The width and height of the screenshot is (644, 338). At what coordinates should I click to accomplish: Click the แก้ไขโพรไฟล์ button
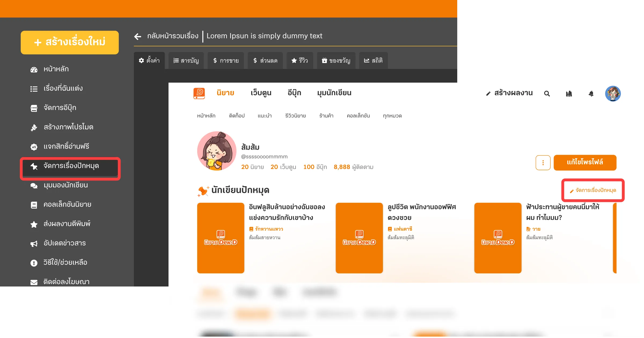585,163
